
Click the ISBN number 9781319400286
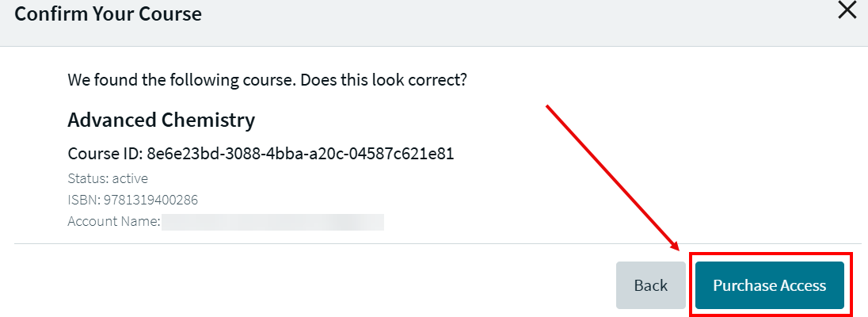(150, 200)
